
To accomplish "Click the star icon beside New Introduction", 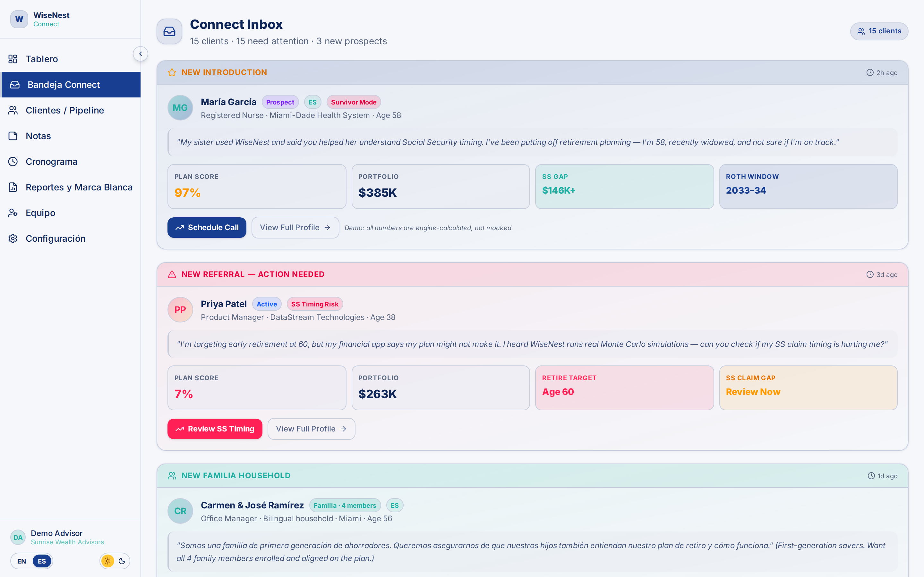I will click(x=172, y=72).
